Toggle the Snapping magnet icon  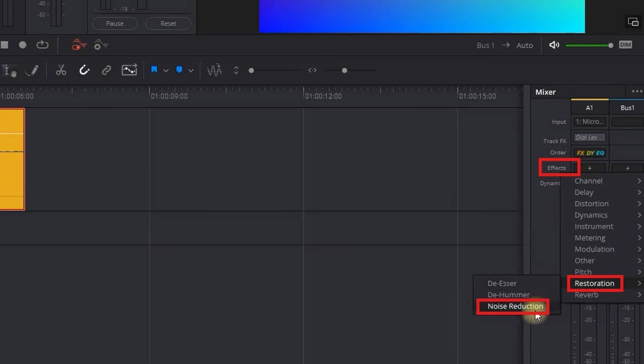84,71
